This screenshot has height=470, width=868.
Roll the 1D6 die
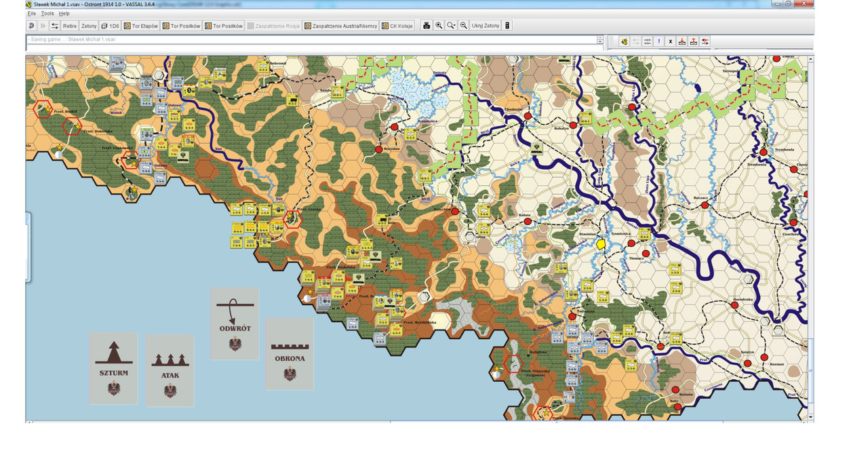click(110, 26)
